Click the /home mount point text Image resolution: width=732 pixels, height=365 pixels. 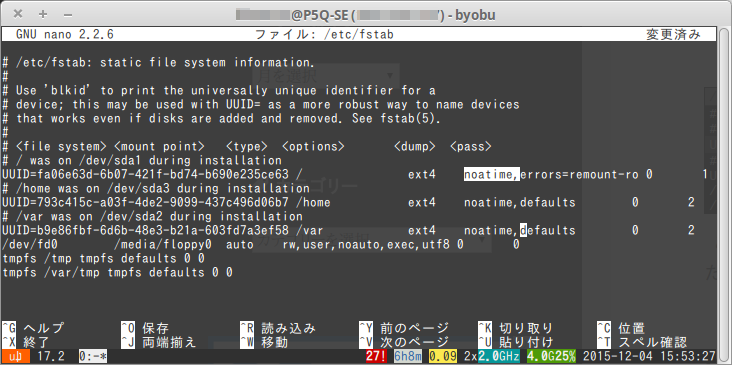point(313,203)
